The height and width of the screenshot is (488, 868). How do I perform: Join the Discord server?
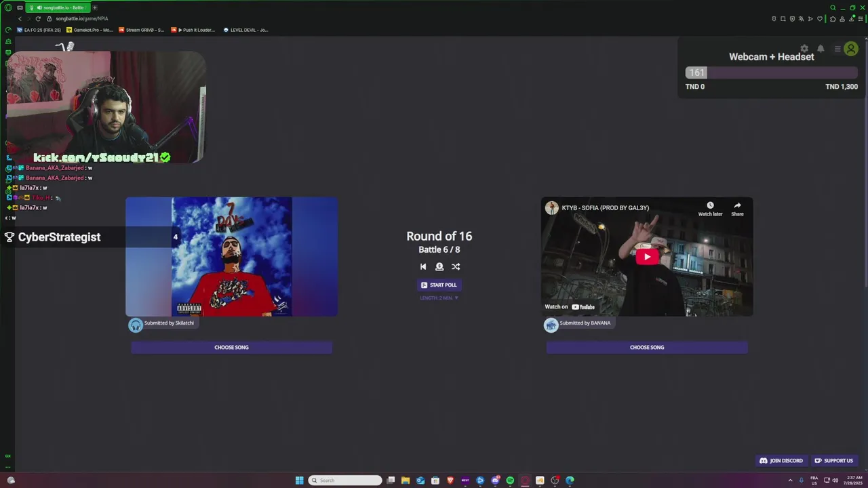point(781,461)
